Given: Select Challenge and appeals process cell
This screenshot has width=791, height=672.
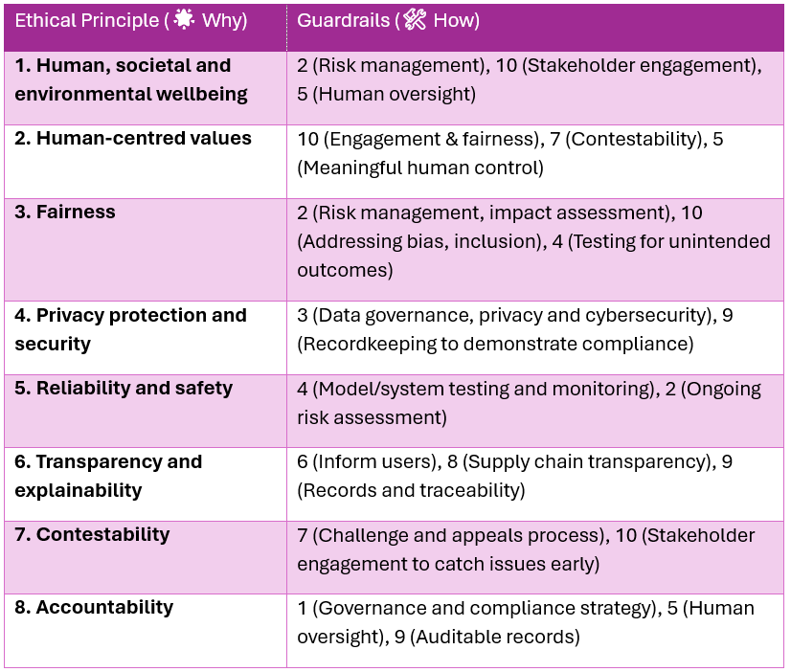Looking at the screenshot, I should coord(526,549).
